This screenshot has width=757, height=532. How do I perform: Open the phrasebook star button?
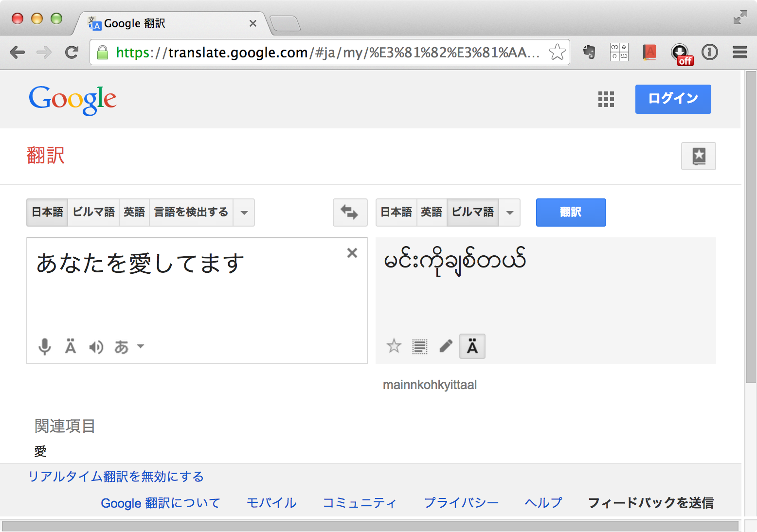point(699,156)
